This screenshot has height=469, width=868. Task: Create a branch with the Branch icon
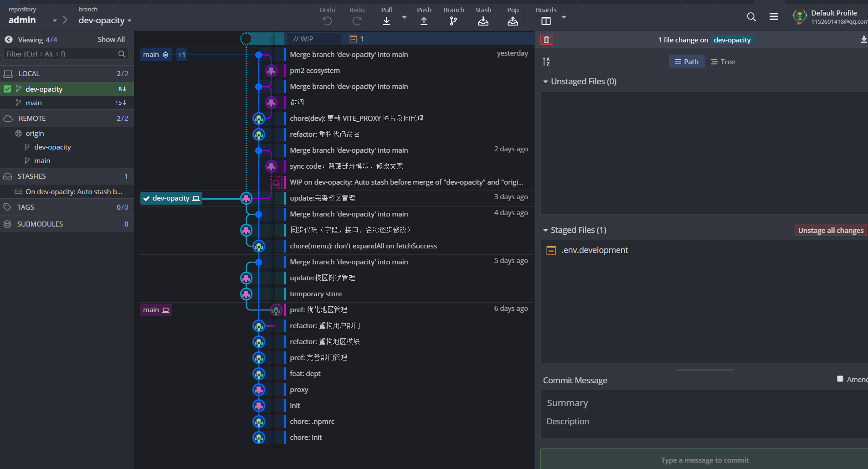pyautogui.click(x=453, y=21)
